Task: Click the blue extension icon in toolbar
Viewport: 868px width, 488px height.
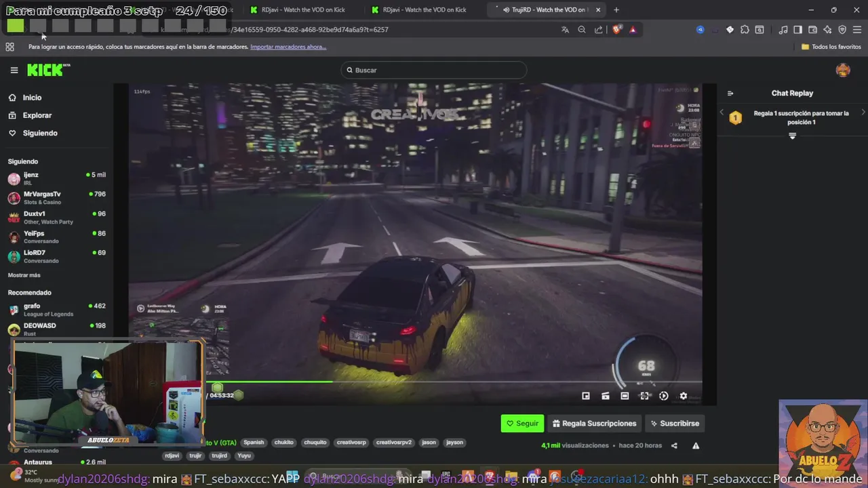Action: [701, 30]
